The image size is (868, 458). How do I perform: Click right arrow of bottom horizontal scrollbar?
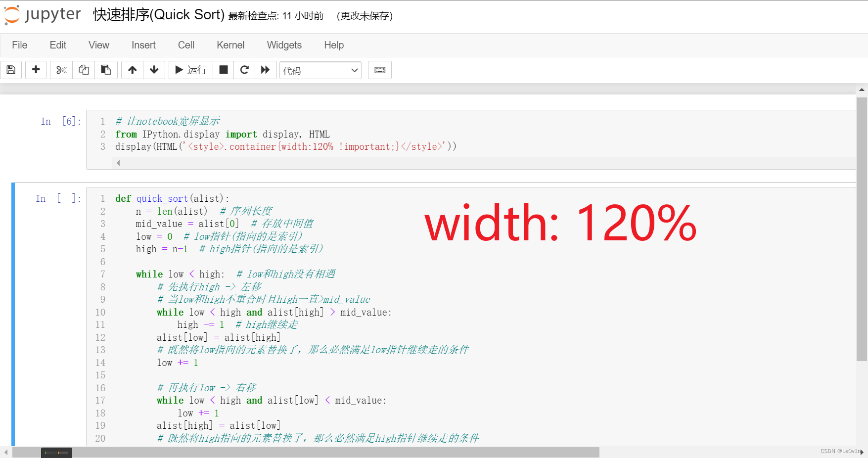[862, 452]
